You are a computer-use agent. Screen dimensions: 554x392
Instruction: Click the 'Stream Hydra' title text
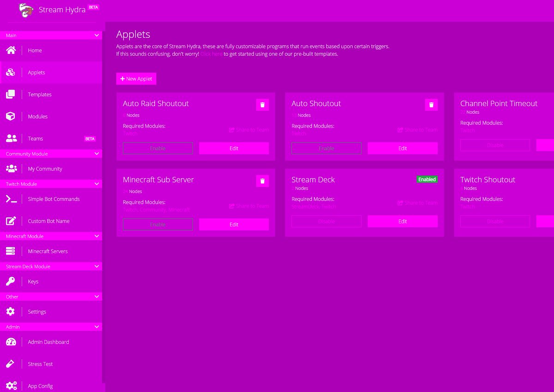click(x=62, y=10)
